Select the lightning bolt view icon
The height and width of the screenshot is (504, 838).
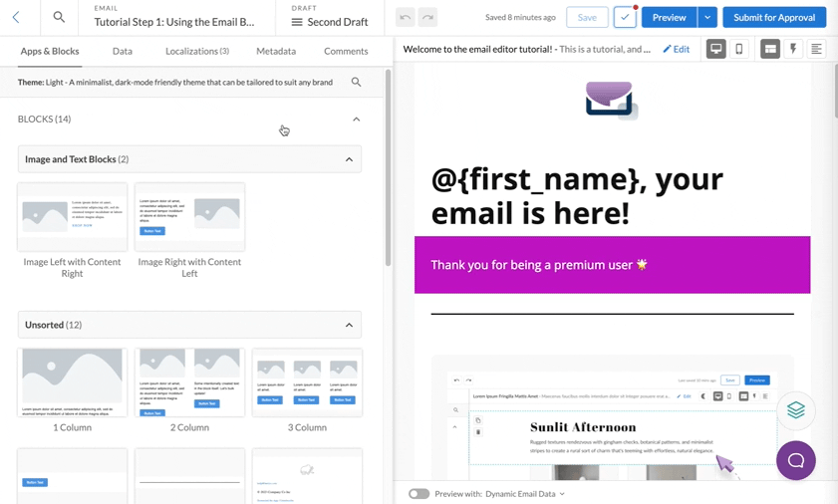pos(793,49)
